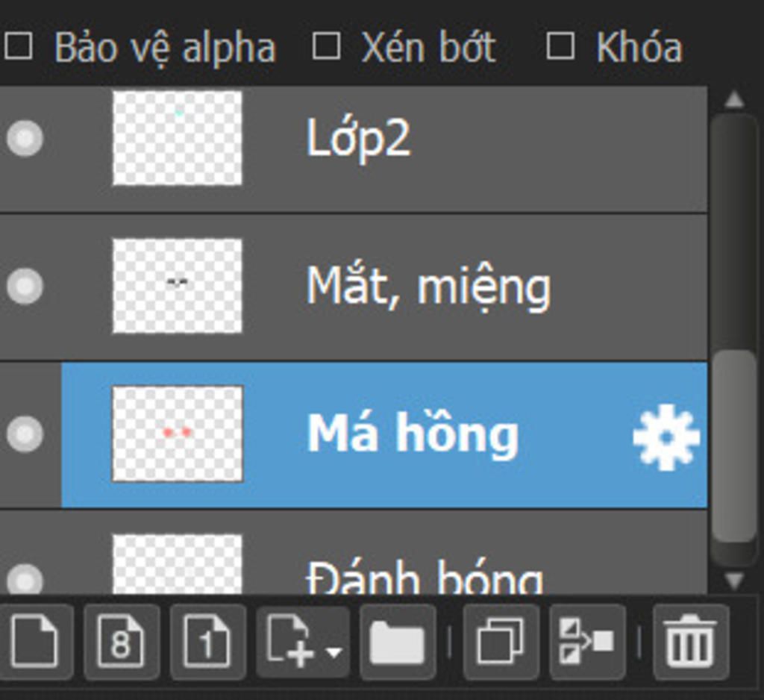Hide the Má hồng layer
Image resolution: width=764 pixels, height=700 pixels.
click(25, 434)
